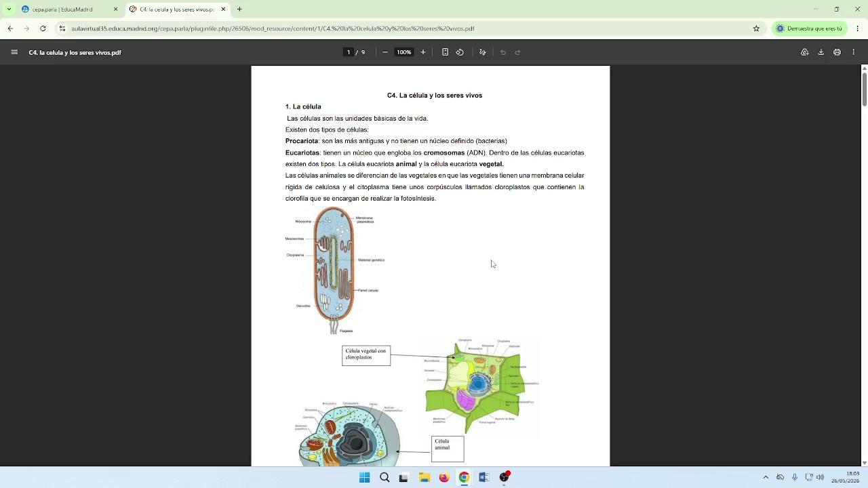Click the microphone tray icon
This screenshot has width=868, height=488.
coord(795,477)
